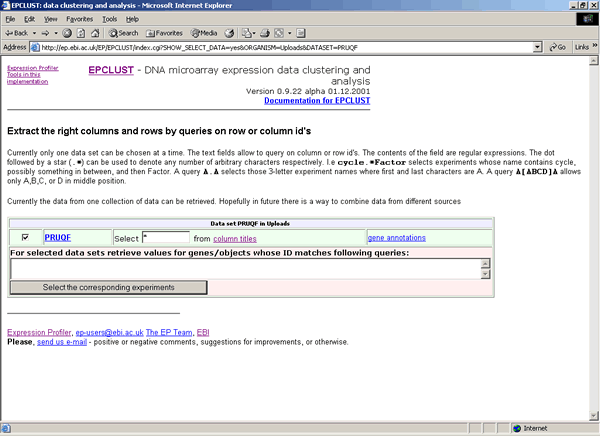The height and width of the screenshot is (436, 600).
Task: Click the Select column query field
Action: [x=166, y=237]
